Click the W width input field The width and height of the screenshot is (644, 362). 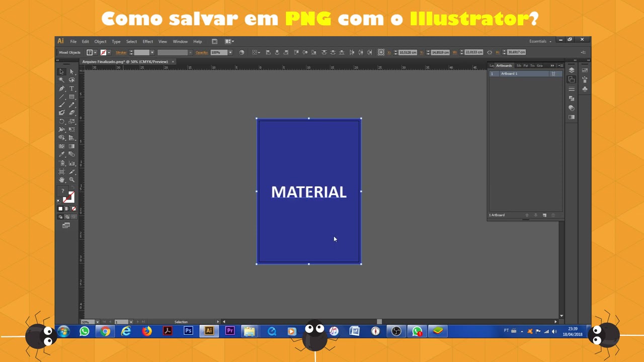pyautogui.click(x=474, y=52)
